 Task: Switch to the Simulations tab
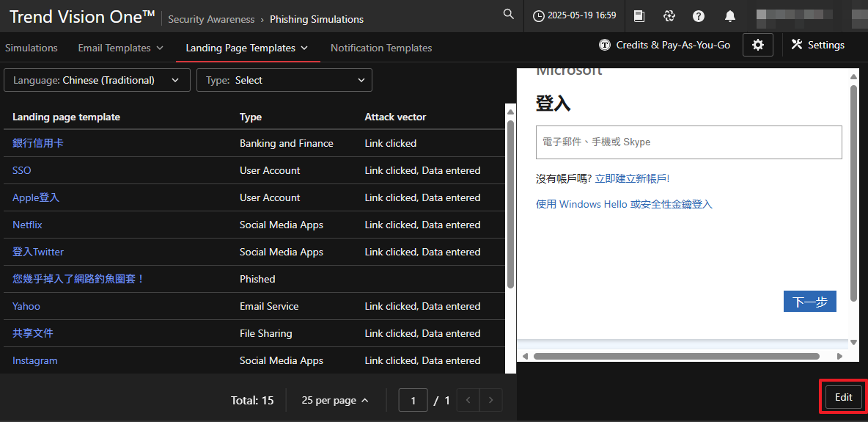(x=32, y=48)
